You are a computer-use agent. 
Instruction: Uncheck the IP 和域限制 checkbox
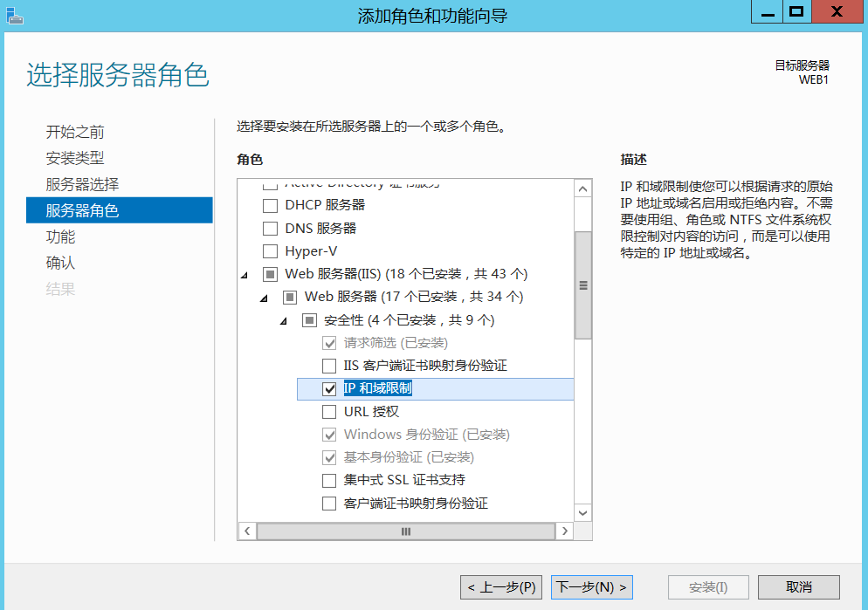coord(329,389)
